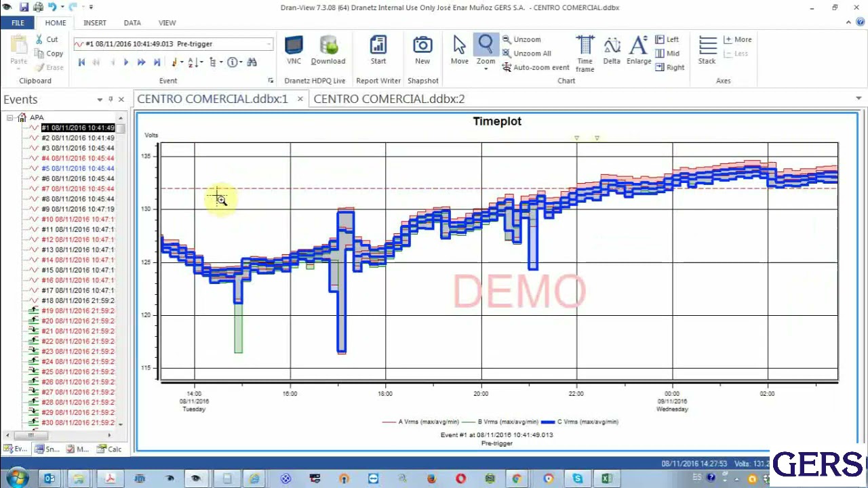868x488 pixels.
Task: Open CENTRO COMERCIAL.ddbx:2 tab
Action: [389, 99]
